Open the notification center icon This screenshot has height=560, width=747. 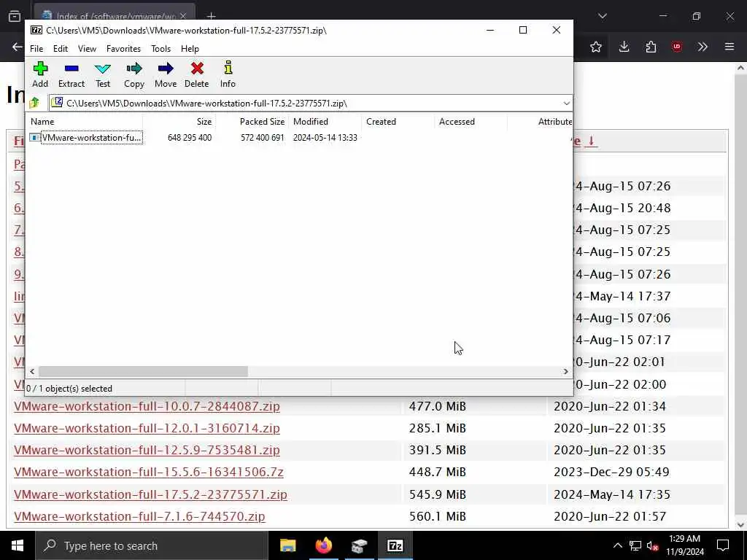[723, 545]
